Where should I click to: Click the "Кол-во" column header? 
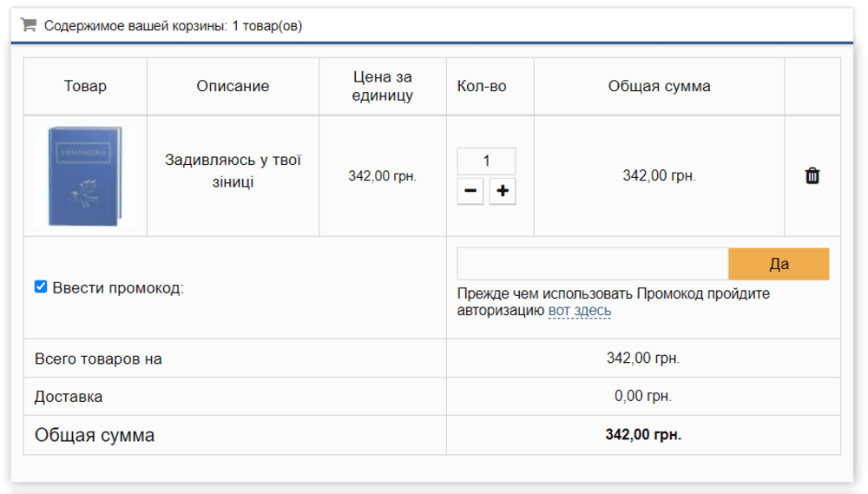[482, 86]
